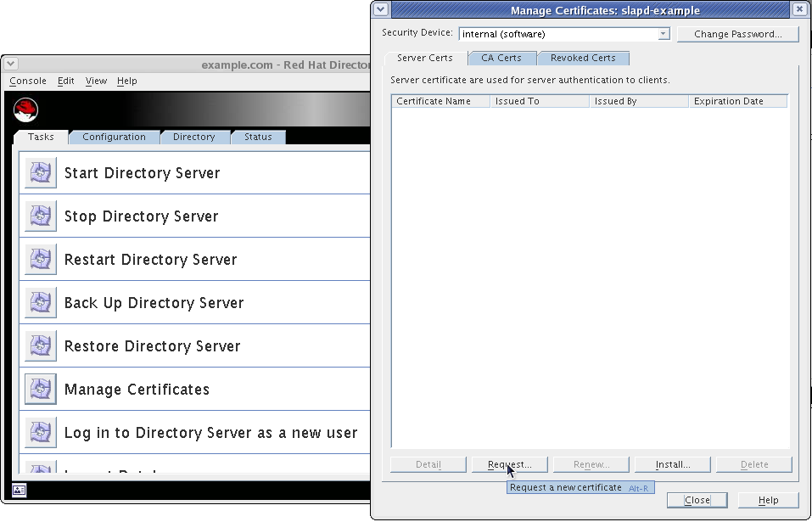Click the Stop Directory Server task icon
This screenshot has height=522, width=812.
(41, 216)
